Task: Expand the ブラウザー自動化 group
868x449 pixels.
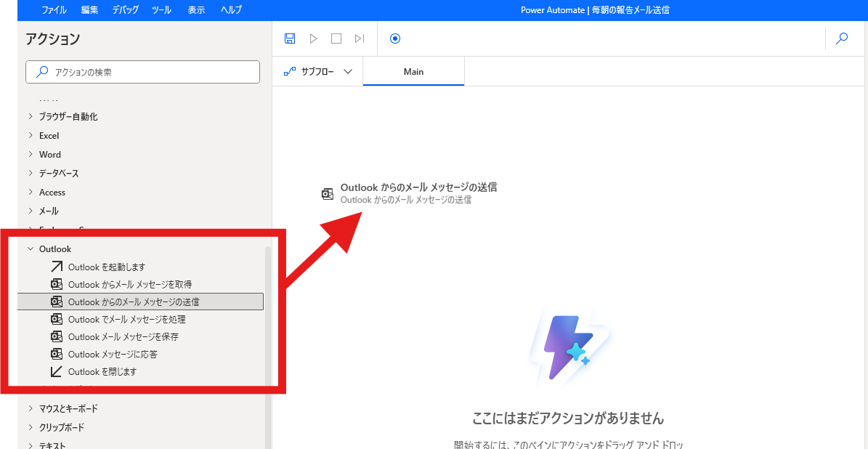Action: [31, 117]
